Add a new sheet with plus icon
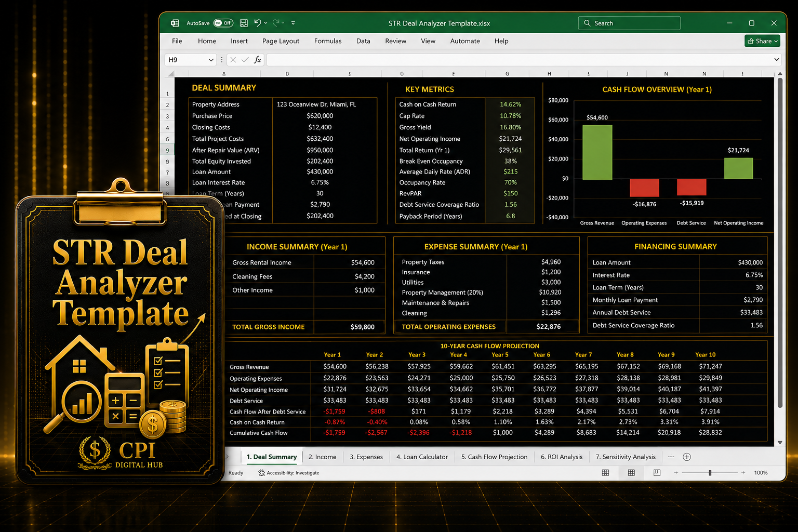 (687, 457)
